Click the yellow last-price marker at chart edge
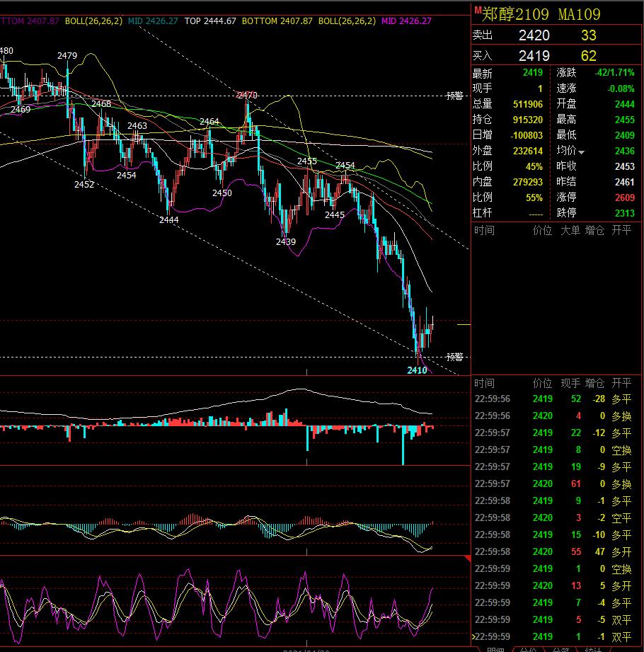Screen dimensions: 644x652 [464, 324]
